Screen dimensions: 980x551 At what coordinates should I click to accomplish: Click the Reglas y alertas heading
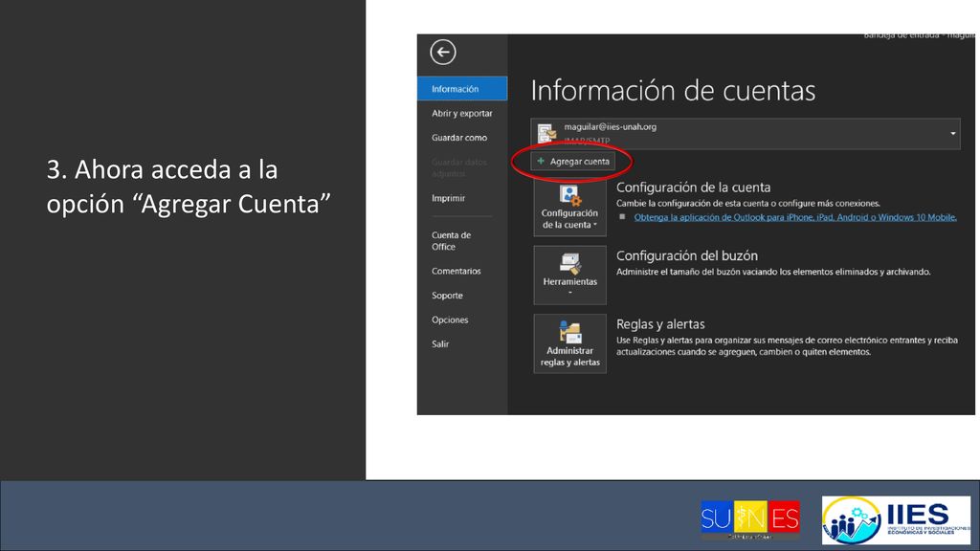(660, 324)
